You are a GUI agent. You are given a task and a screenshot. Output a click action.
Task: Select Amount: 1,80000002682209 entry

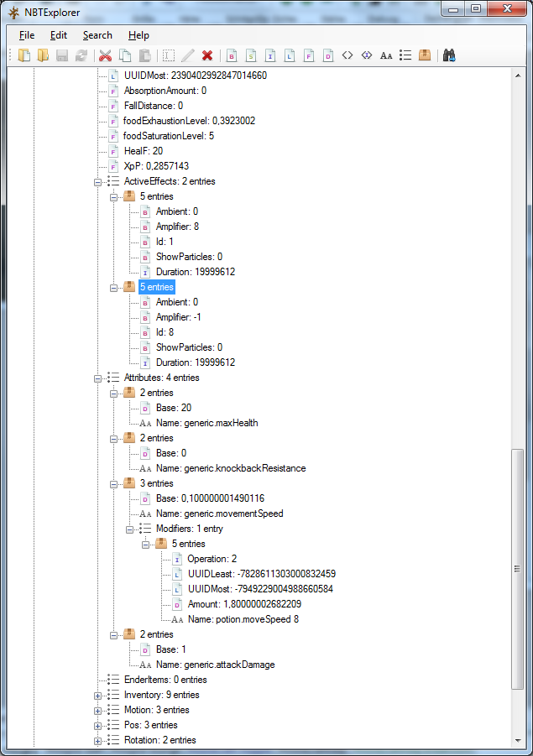pyautogui.click(x=244, y=604)
